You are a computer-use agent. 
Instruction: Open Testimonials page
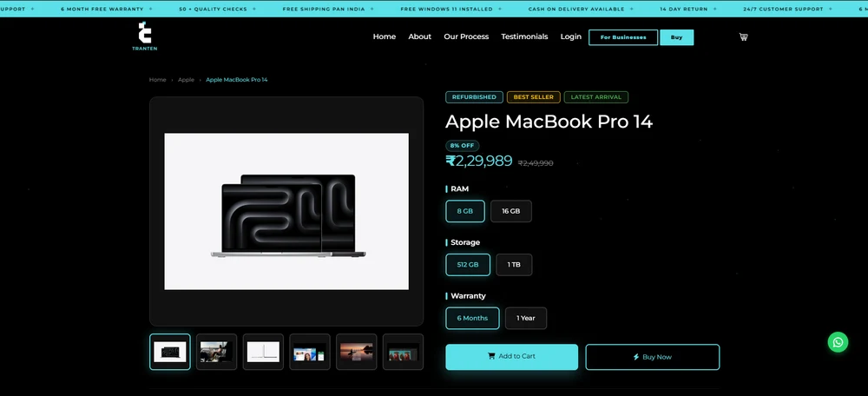[x=524, y=36]
